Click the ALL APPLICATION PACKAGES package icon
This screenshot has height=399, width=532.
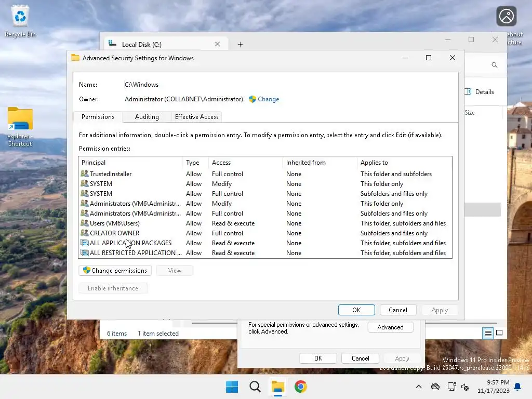tap(85, 243)
